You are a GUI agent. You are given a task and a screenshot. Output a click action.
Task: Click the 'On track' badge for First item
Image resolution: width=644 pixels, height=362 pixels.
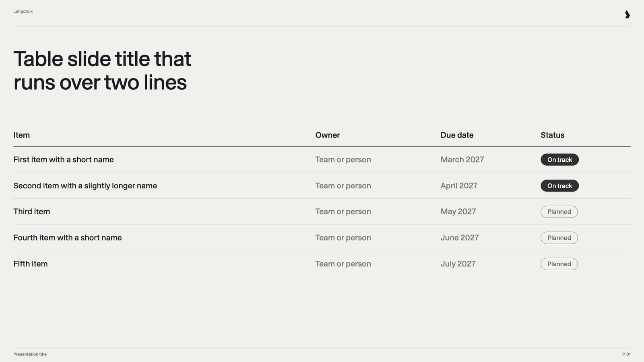coord(559,160)
